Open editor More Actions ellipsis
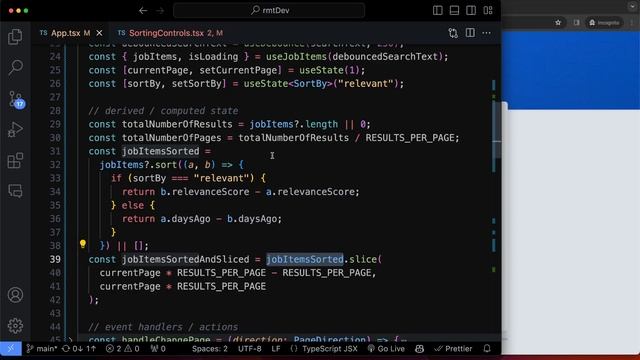Viewport: 640px width, 360px height. click(x=487, y=33)
